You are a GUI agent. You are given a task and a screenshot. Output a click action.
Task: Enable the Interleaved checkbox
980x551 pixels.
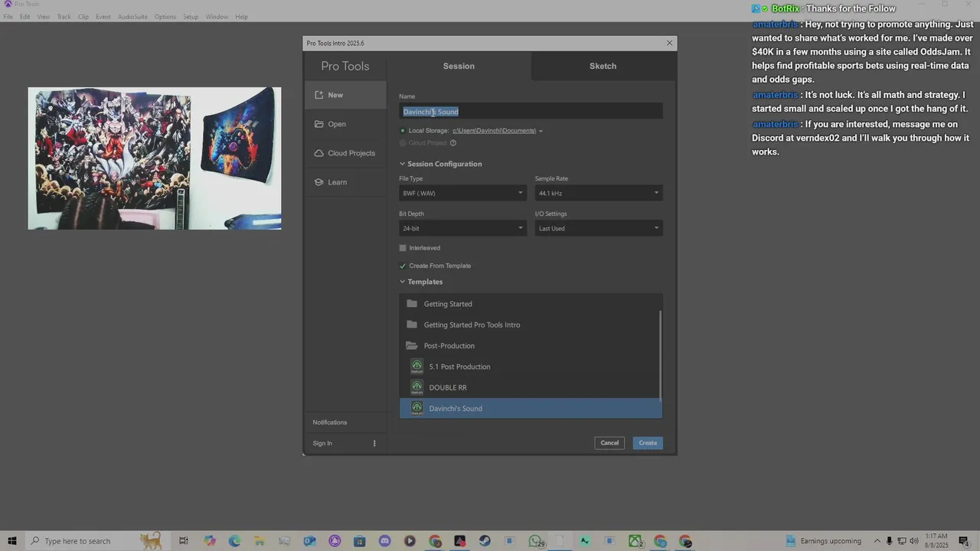403,248
